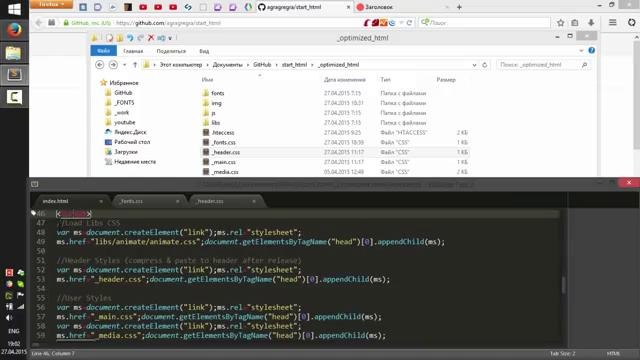This screenshot has width=640, height=360.
Task: Launch Firefox from the taskbar
Action: coord(14,31)
